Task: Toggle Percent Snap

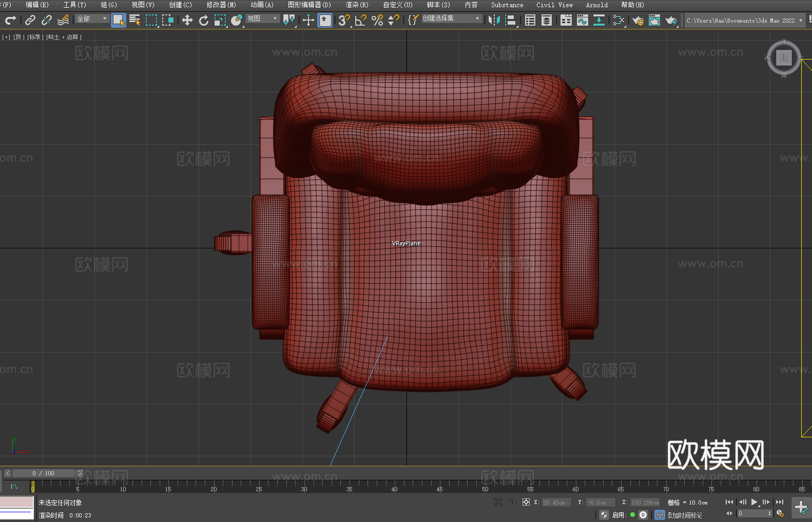Action: [377, 20]
